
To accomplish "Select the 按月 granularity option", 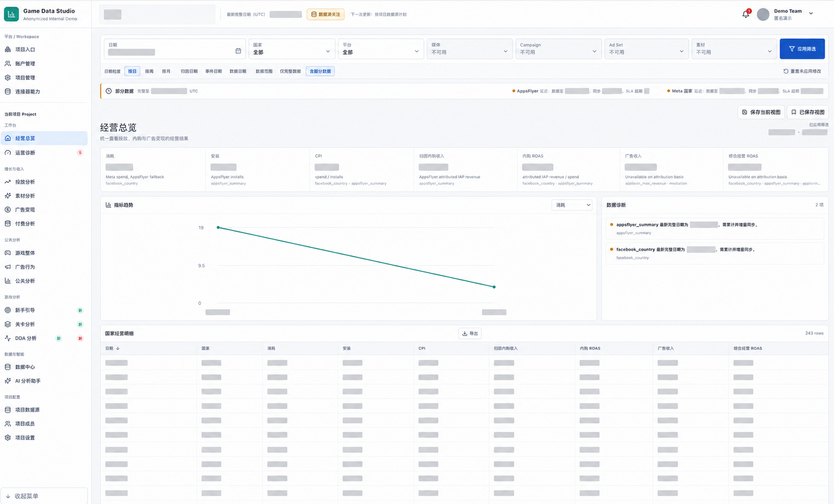I will pos(166,71).
